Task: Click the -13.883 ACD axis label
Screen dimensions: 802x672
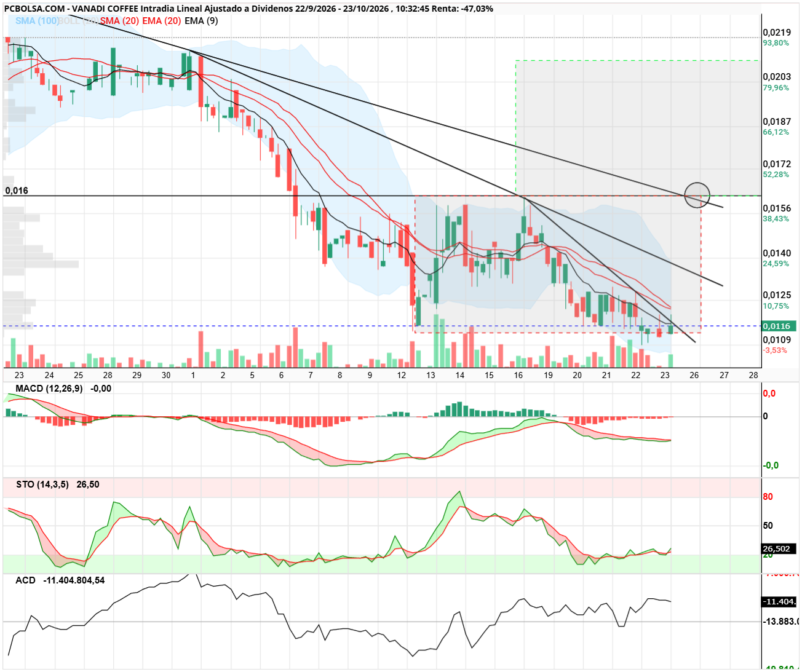Action: 781,622
